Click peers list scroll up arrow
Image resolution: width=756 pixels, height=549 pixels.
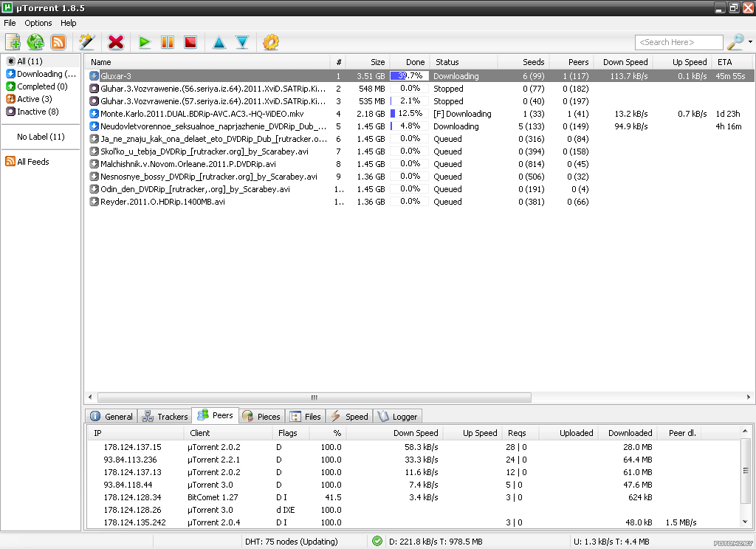745,431
